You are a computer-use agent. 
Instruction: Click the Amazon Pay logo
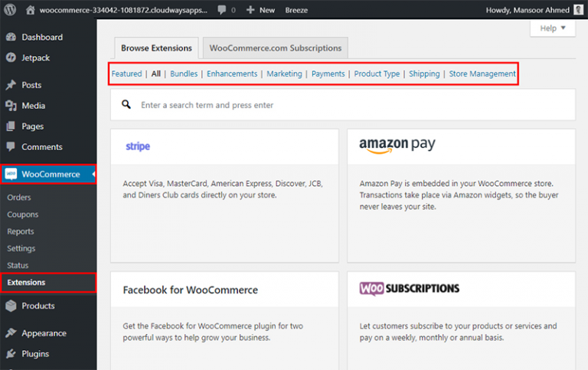[x=397, y=146]
